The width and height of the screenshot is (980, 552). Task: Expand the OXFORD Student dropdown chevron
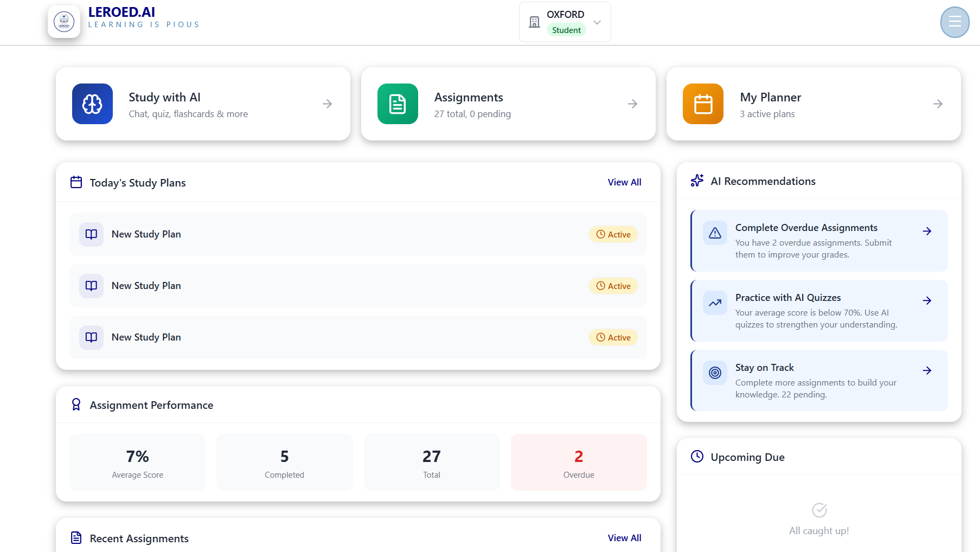(x=597, y=22)
